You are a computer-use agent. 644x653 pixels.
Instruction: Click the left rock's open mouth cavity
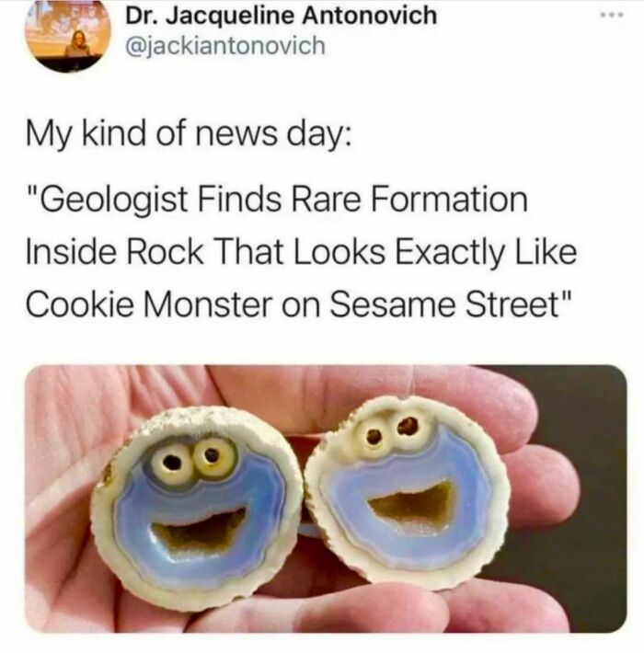pyautogui.click(x=198, y=530)
